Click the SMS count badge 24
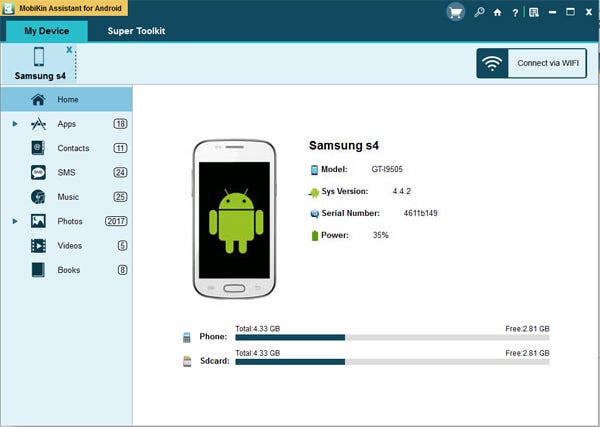Image resolution: width=600 pixels, height=427 pixels. (x=120, y=173)
